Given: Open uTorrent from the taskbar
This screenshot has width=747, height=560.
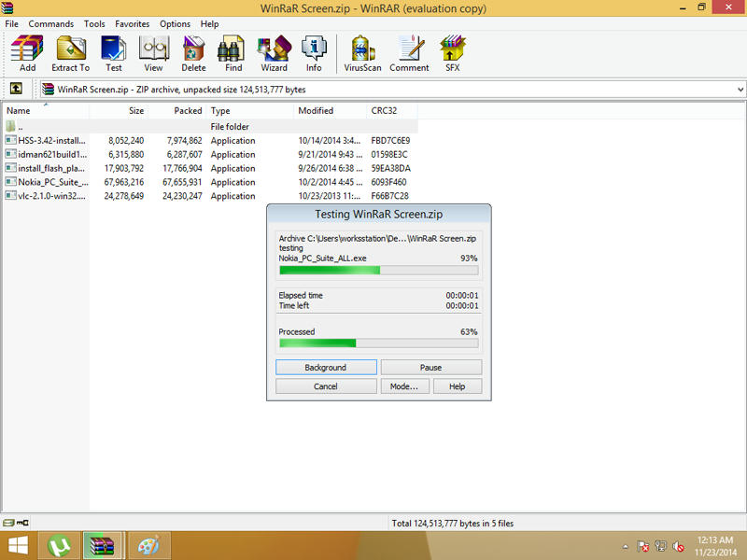Looking at the screenshot, I should click(x=59, y=546).
